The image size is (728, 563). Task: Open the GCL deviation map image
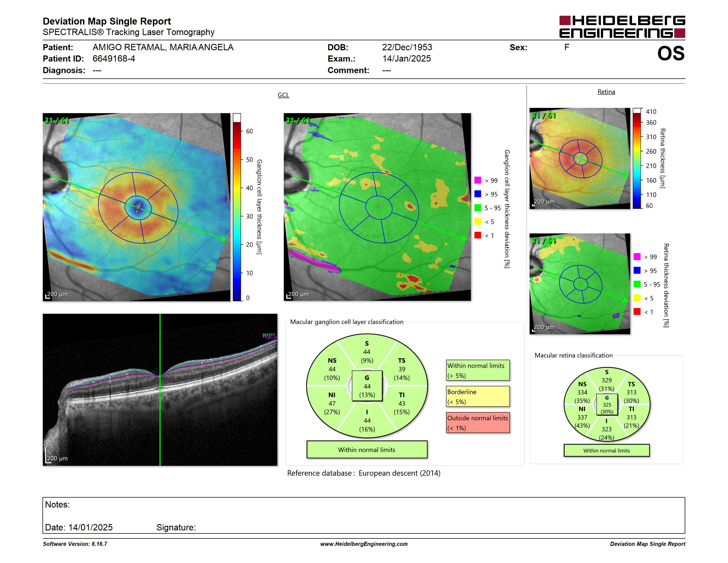[377, 207]
